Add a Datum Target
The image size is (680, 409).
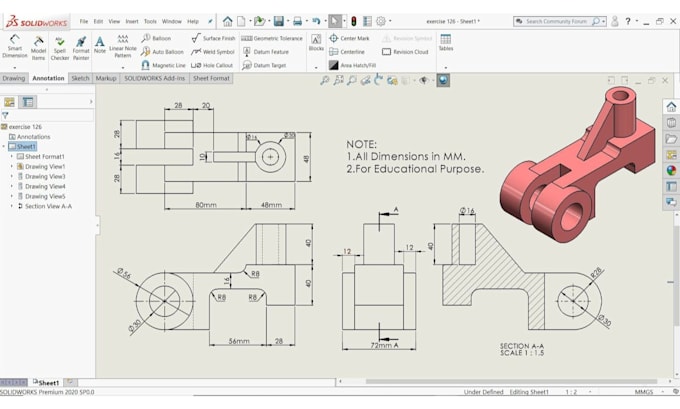pyautogui.click(x=264, y=65)
